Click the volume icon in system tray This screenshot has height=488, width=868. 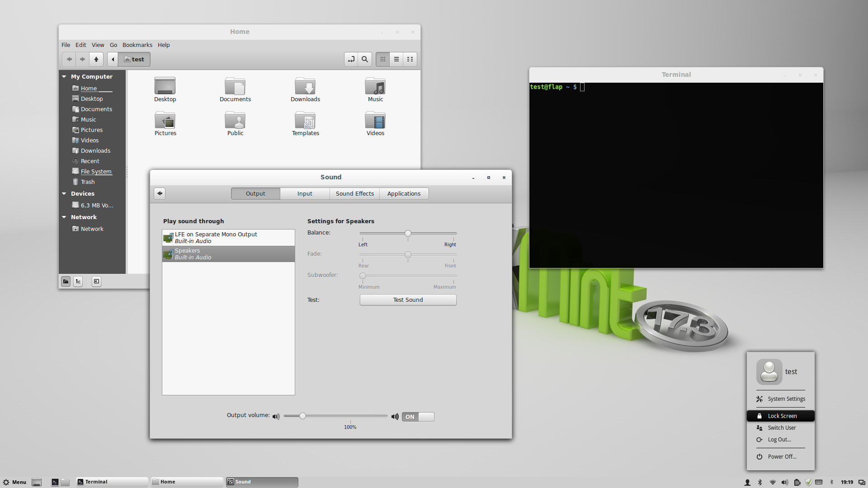pyautogui.click(x=785, y=482)
